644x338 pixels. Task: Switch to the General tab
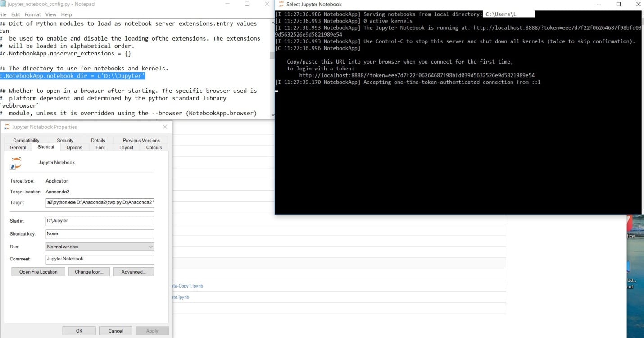tap(18, 147)
